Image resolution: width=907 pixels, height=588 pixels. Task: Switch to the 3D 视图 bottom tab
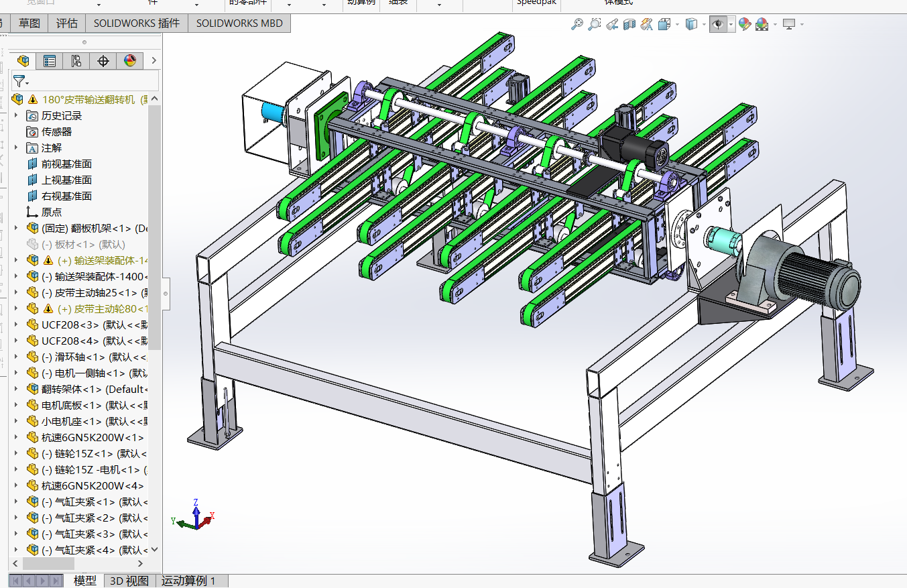[x=129, y=581]
